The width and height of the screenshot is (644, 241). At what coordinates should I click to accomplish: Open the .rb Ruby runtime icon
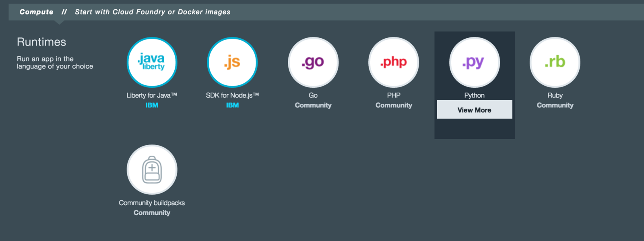click(x=555, y=62)
